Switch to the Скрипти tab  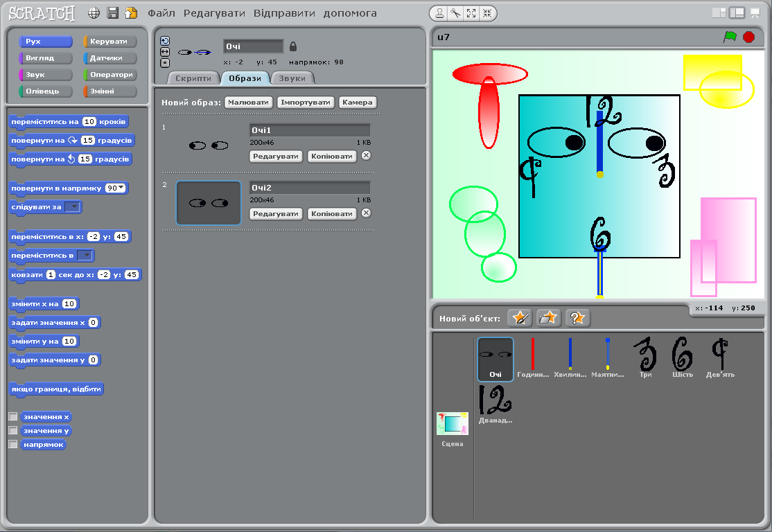pos(193,78)
